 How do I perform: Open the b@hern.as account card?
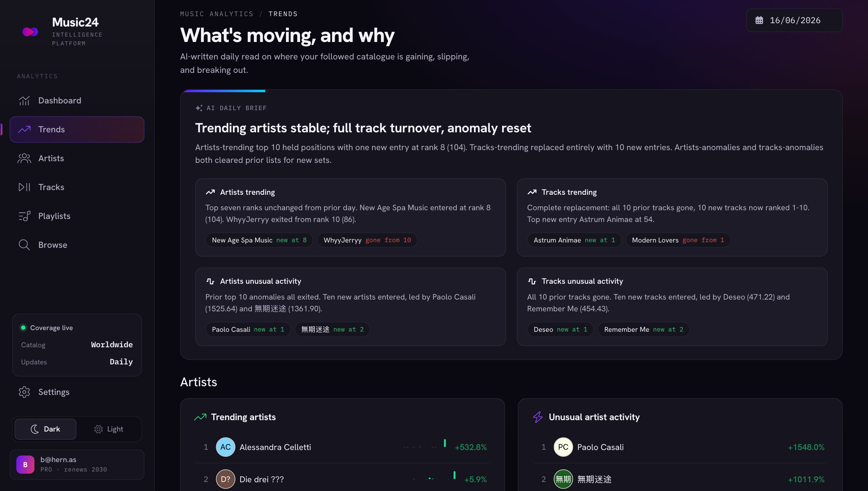pyautogui.click(x=77, y=465)
